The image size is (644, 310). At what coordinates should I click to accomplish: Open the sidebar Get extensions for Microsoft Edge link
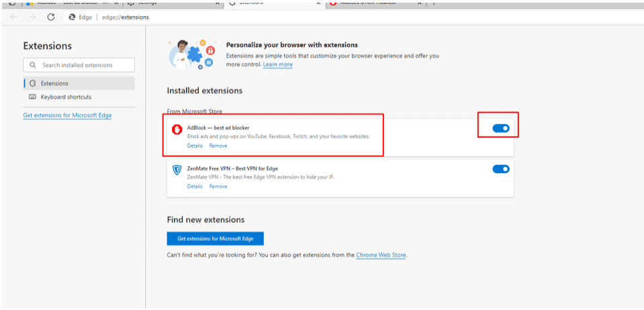click(67, 115)
